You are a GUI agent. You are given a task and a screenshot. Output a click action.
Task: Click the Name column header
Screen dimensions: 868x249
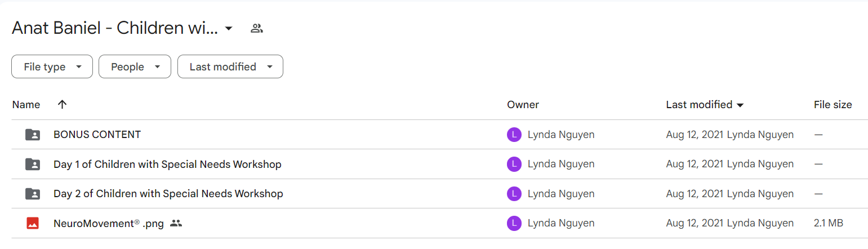tap(26, 105)
